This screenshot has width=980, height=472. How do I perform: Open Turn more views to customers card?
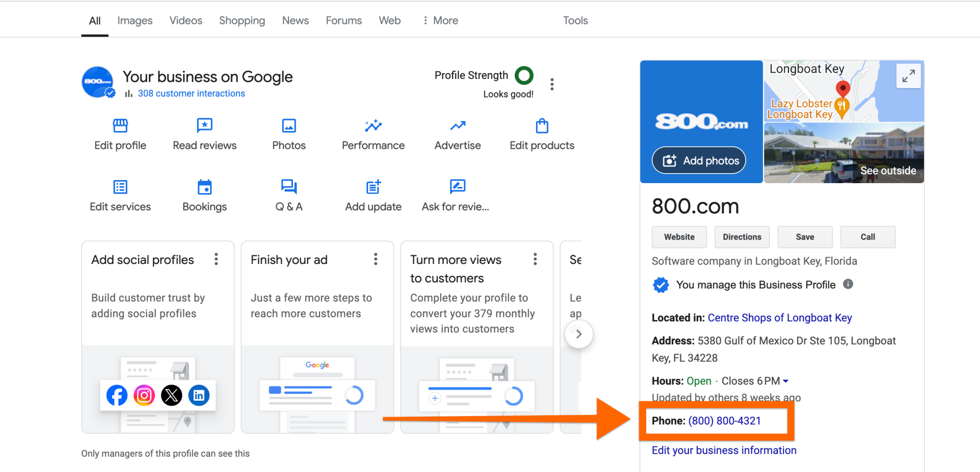pos(477,337)
